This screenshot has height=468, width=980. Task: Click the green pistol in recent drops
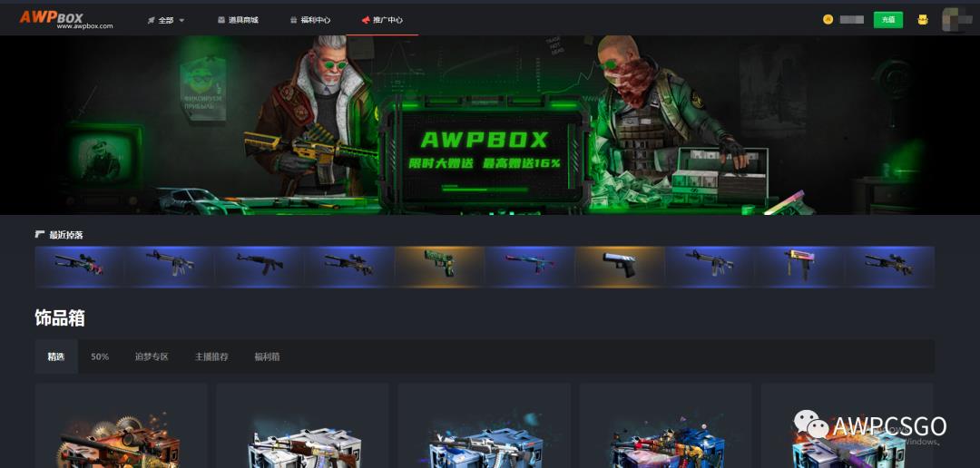pos(439,265)
